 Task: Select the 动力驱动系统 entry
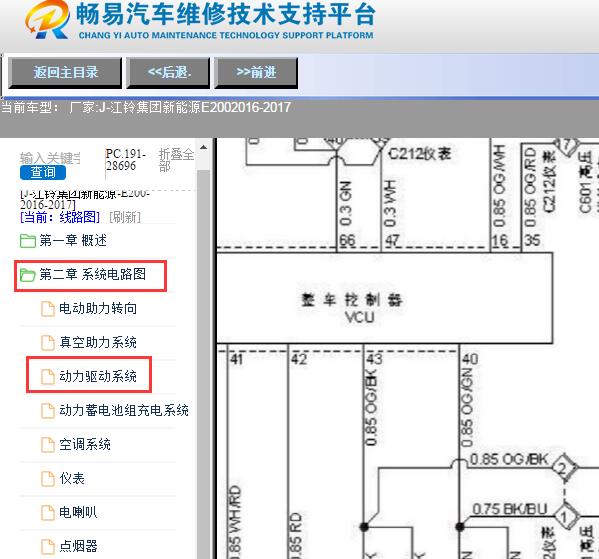[x=98, y=376]
